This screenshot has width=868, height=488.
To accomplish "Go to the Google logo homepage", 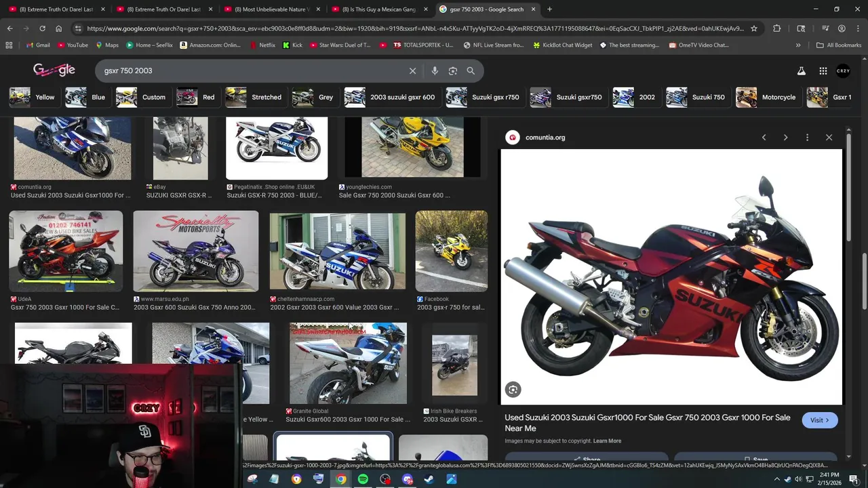I will point(54,70).
